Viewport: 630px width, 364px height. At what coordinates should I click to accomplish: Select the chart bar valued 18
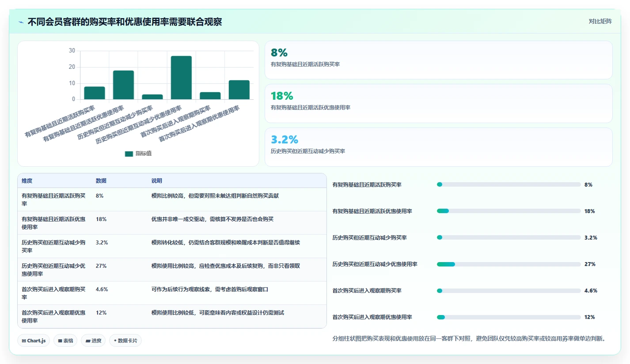123,85
